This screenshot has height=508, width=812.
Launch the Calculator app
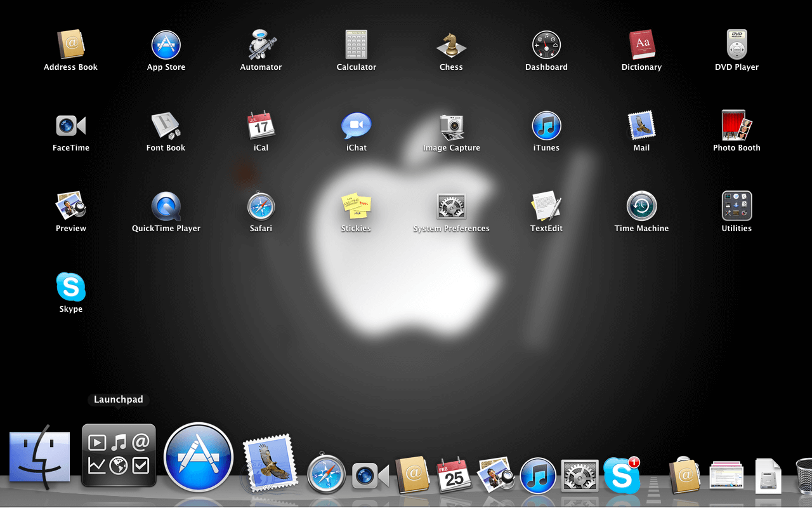pyautogui.click(x=357, y=45)
